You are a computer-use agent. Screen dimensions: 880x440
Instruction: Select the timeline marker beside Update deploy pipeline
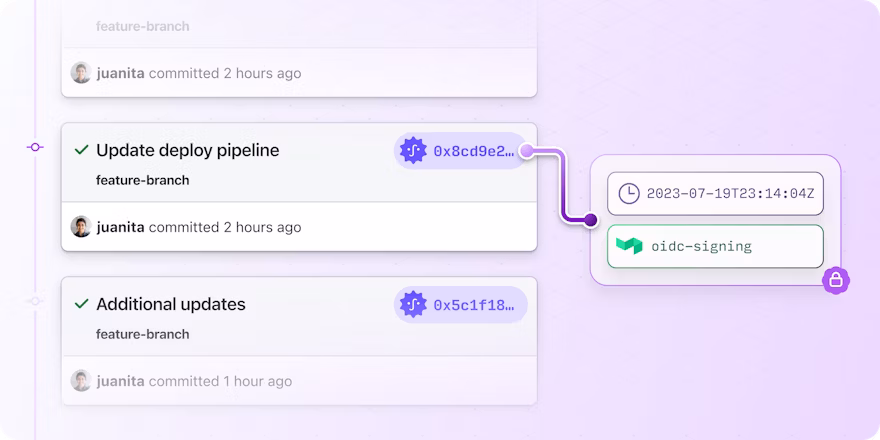click(35, 147)
